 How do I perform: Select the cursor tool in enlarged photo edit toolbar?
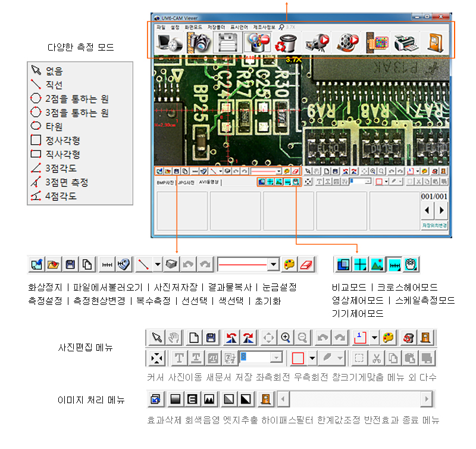(157, 338)
